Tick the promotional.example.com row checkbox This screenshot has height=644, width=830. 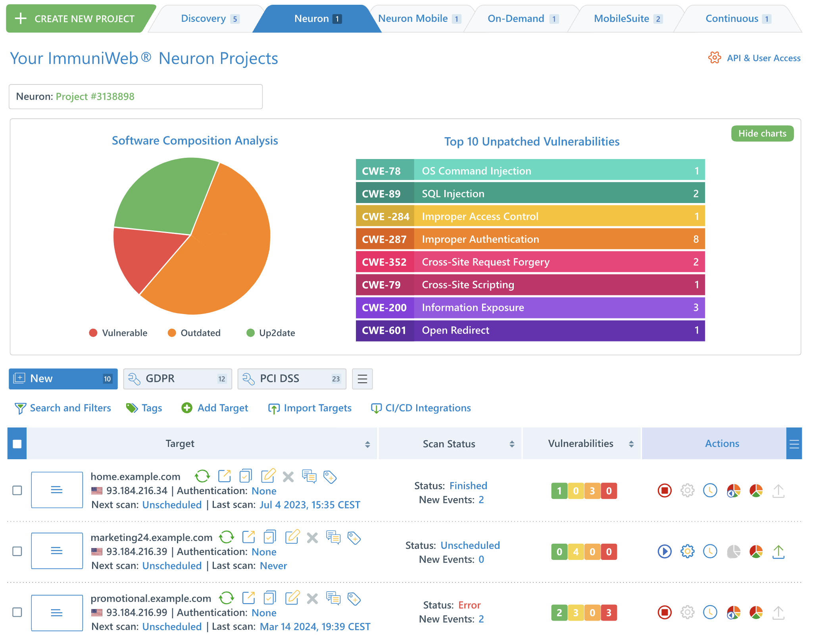click(17, 612)
